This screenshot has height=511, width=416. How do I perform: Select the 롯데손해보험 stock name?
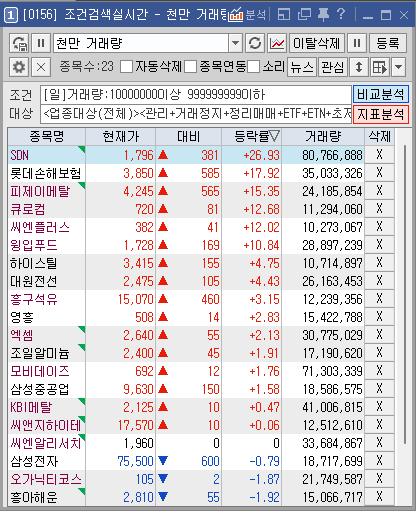point(46,173)
